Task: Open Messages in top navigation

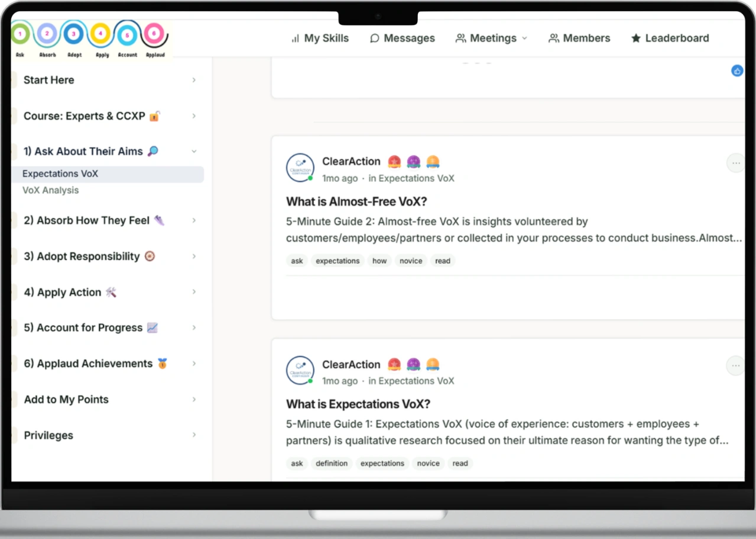Action: pyautogui.click(x=402, y=38)
